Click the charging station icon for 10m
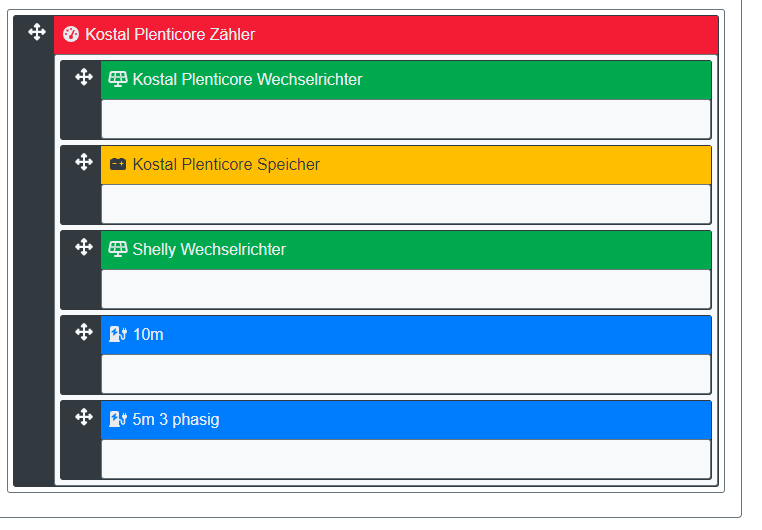762x530 pixels. 118,334
